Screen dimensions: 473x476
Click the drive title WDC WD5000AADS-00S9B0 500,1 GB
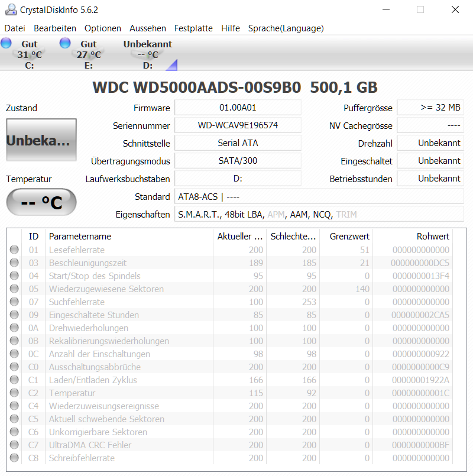pos(235,88)
